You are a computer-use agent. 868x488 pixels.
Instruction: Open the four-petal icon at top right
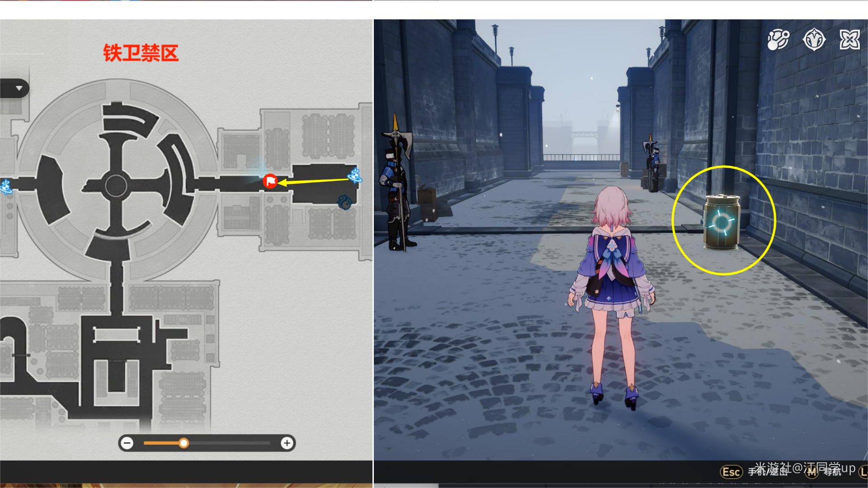click(x=849, y=40)
